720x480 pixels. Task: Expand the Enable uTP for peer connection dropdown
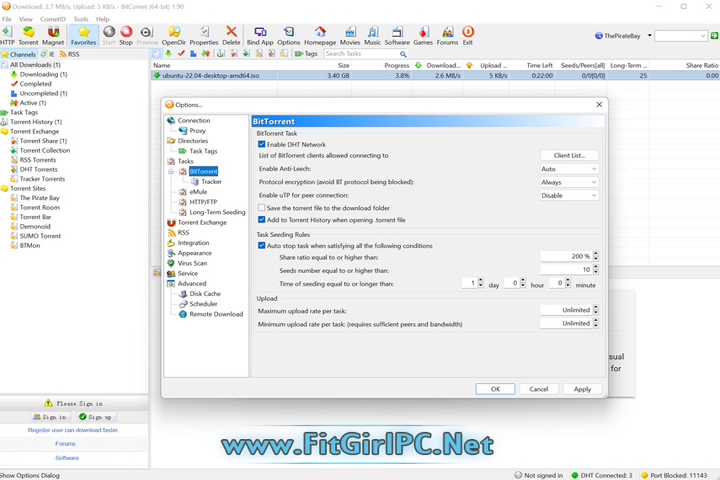pos(569,195)
